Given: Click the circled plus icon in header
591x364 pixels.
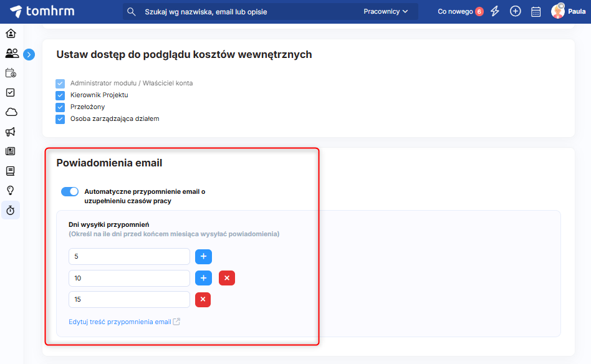Looking at the screenshot, I should (x=515, y=11).
